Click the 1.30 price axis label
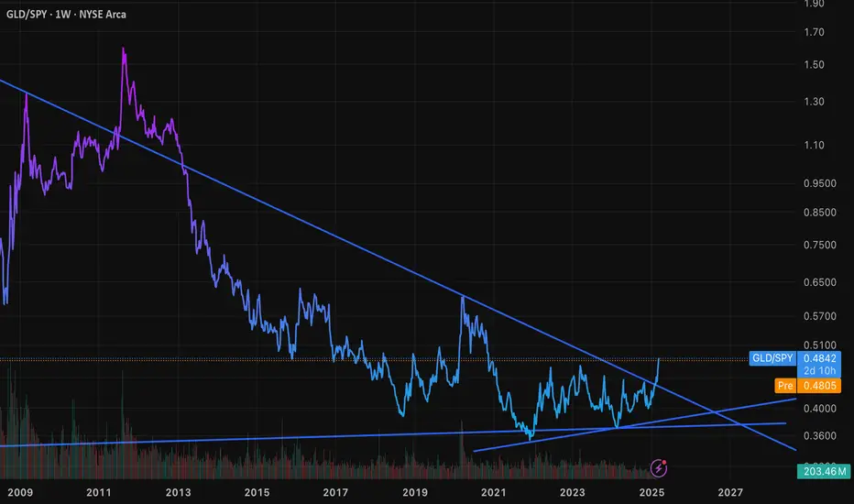Viewport: 854px width, 504px height. pyautogui.click(x=814, y=102)
